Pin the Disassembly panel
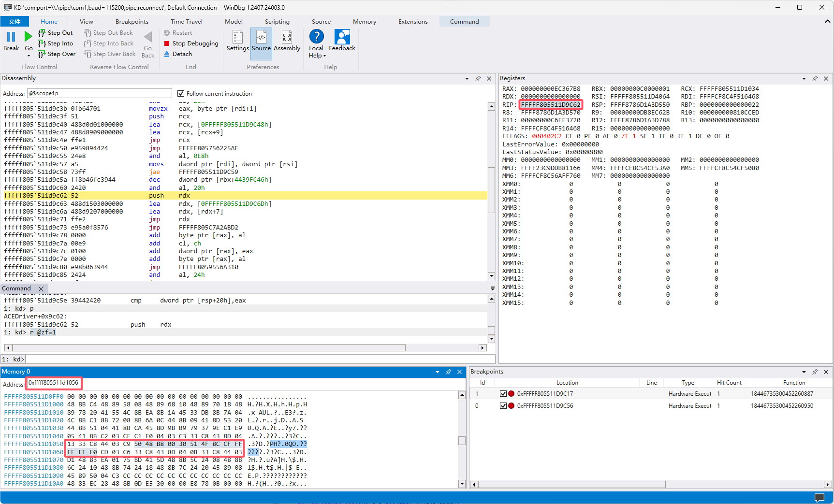The image size is (834, 504). (478, 78)
